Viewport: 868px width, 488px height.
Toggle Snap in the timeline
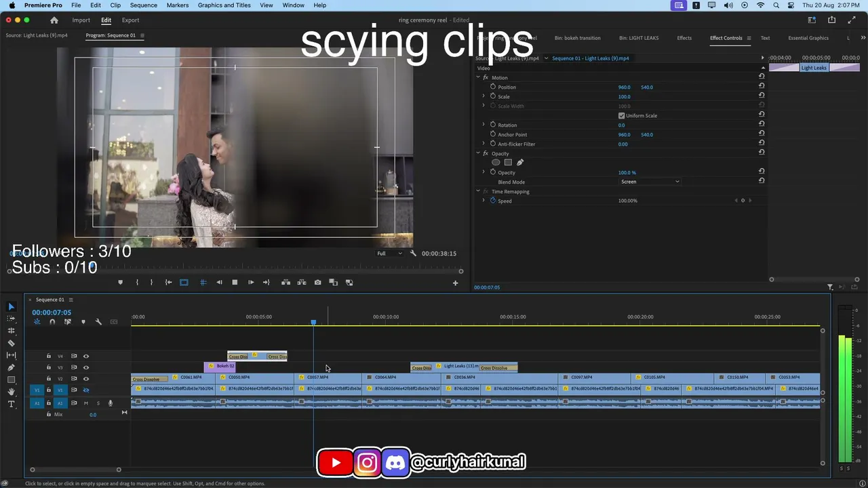coord(52,322)
